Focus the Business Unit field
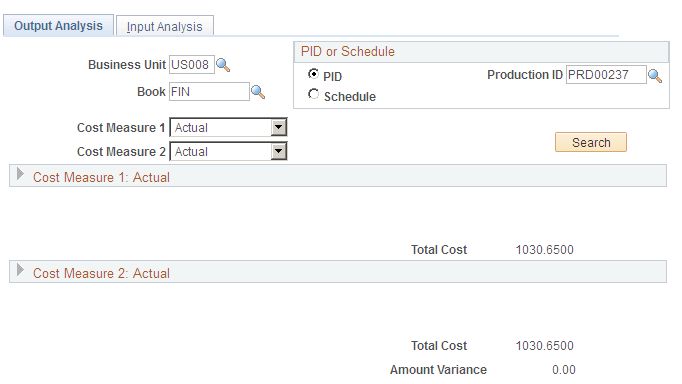Image resolution: width=682 pixels, height=384 pixels. click(192, 65)
